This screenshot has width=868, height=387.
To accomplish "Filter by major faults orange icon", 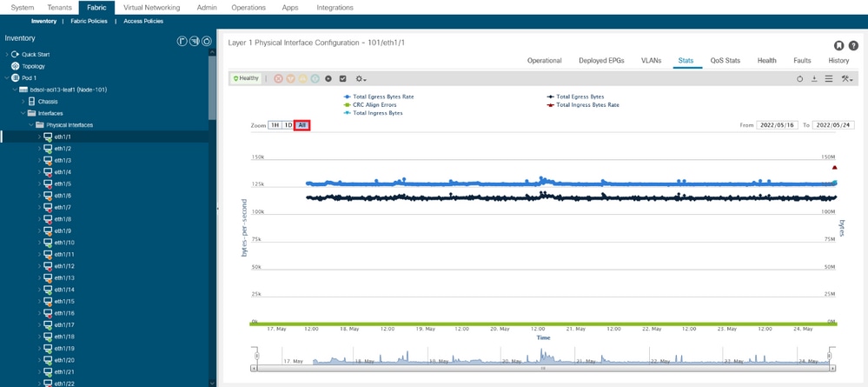I will coord(290,79).
